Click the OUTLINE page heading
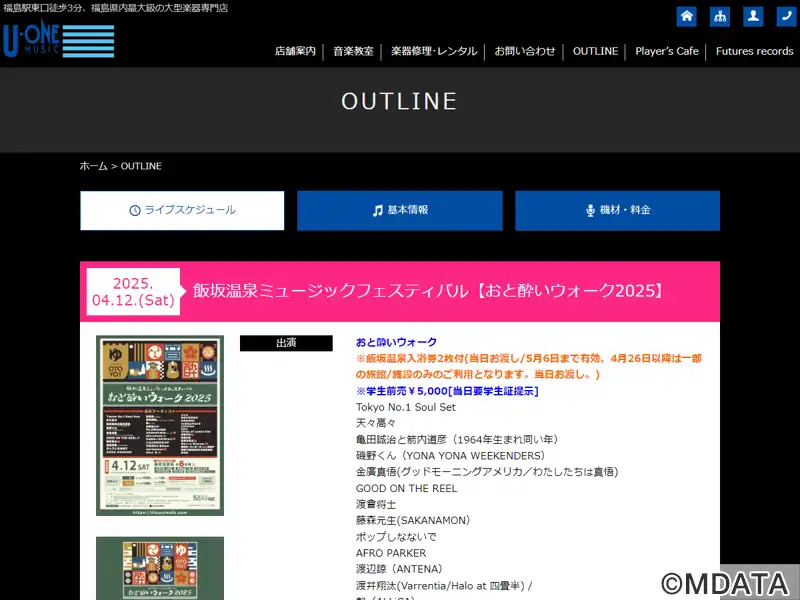The image size is (800, 600). [399, 101]
